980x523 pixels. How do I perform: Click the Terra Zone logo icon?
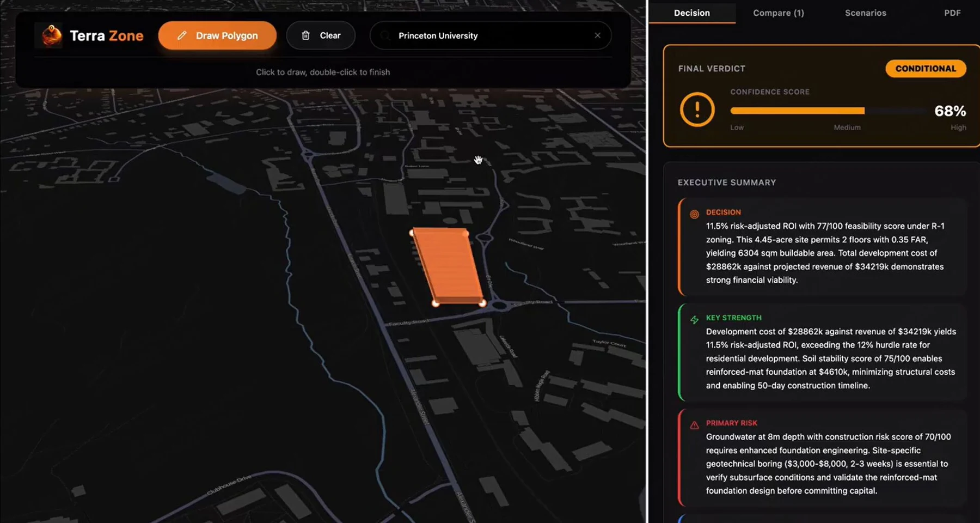pos(52,36)
